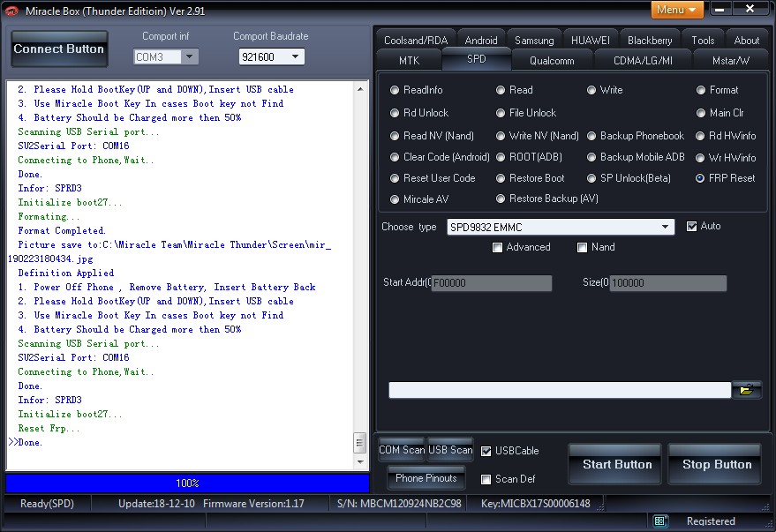Open Phone Pinouts

pyautogui.click(x=426, y=477)
